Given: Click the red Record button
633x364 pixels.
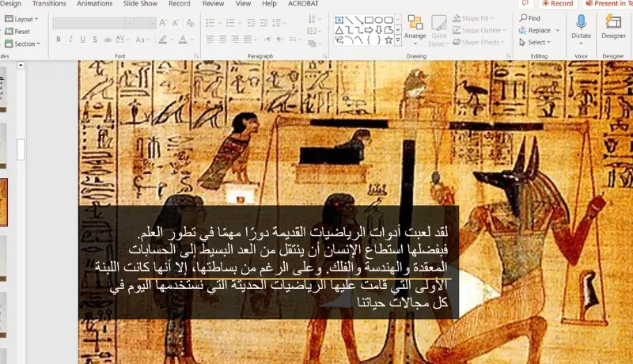Looking at the screenshot, I should pyautogui.click(x=558, y=4).
